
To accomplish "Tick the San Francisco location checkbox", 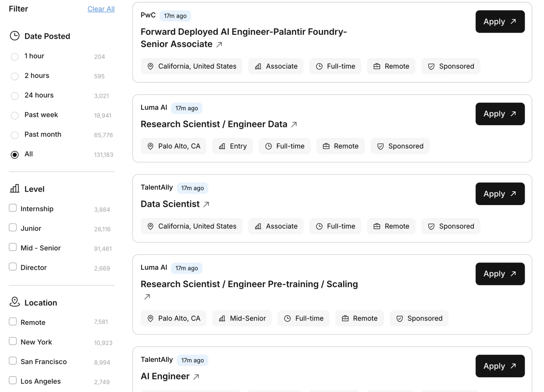I will (x=13, y=361).
